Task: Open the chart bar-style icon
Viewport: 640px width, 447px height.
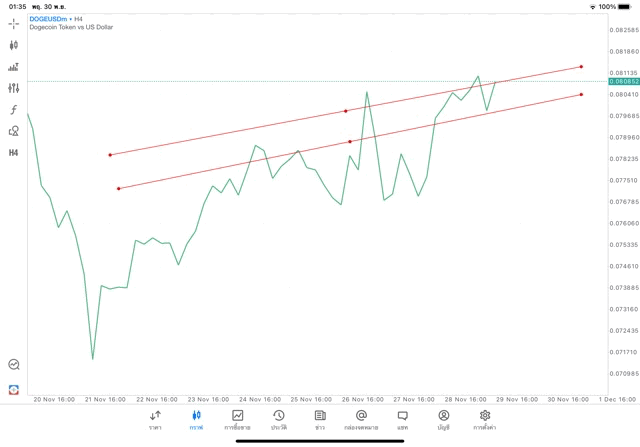Action: coord(14,67)
